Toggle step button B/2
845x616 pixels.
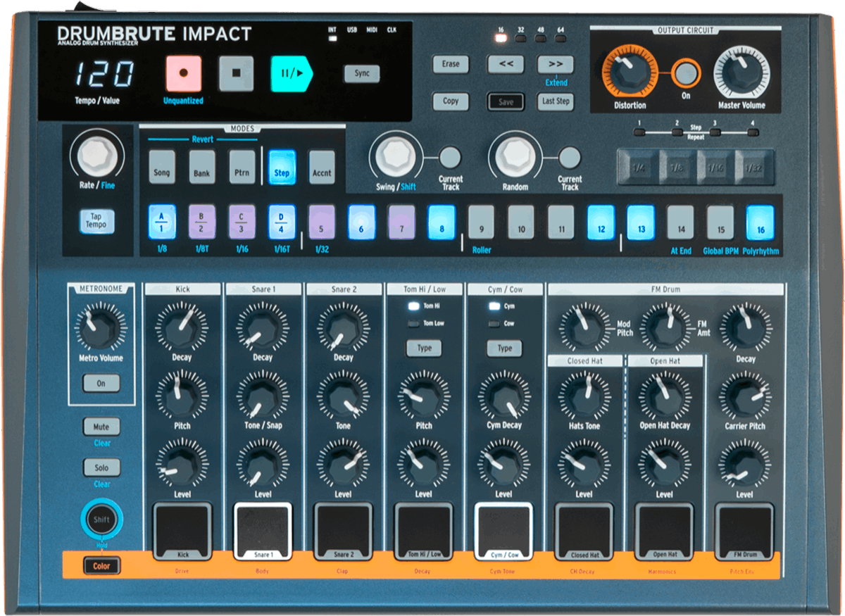pos(202,222)
